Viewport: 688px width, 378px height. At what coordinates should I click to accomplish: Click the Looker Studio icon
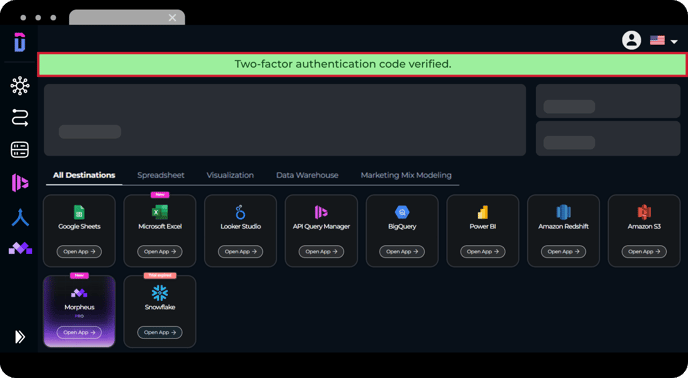pos(240,212)
